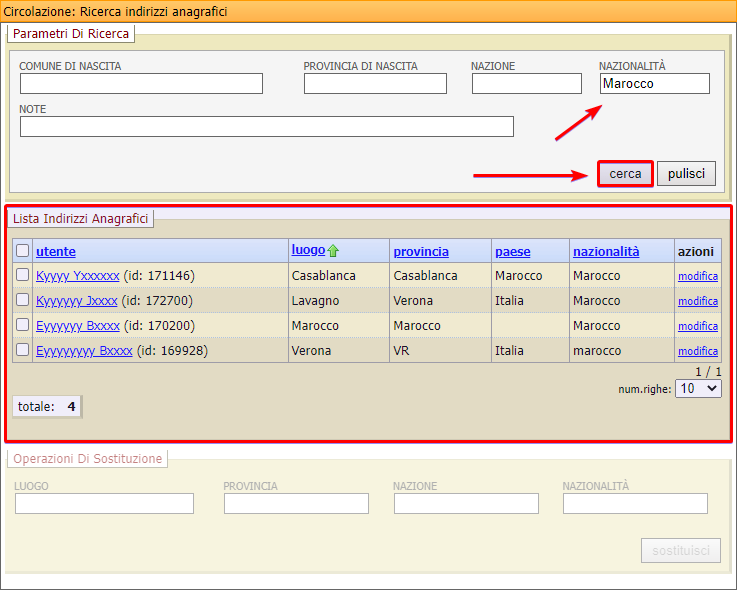Tick the select-all checkbox in table header
This screenshot has height=590, width=737.
[23, 251]
